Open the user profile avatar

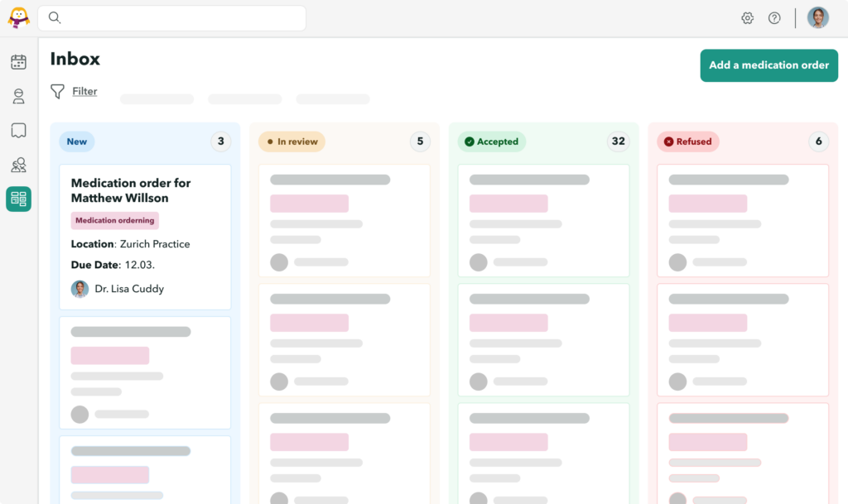(817, 18)
